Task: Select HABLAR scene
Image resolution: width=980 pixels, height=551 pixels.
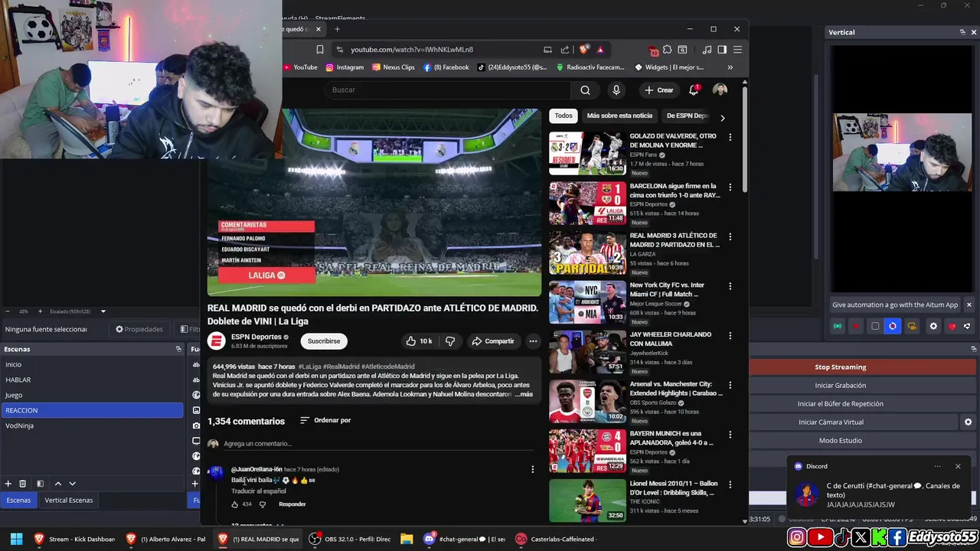Action: pyautogui.click(x=92, y=380)
